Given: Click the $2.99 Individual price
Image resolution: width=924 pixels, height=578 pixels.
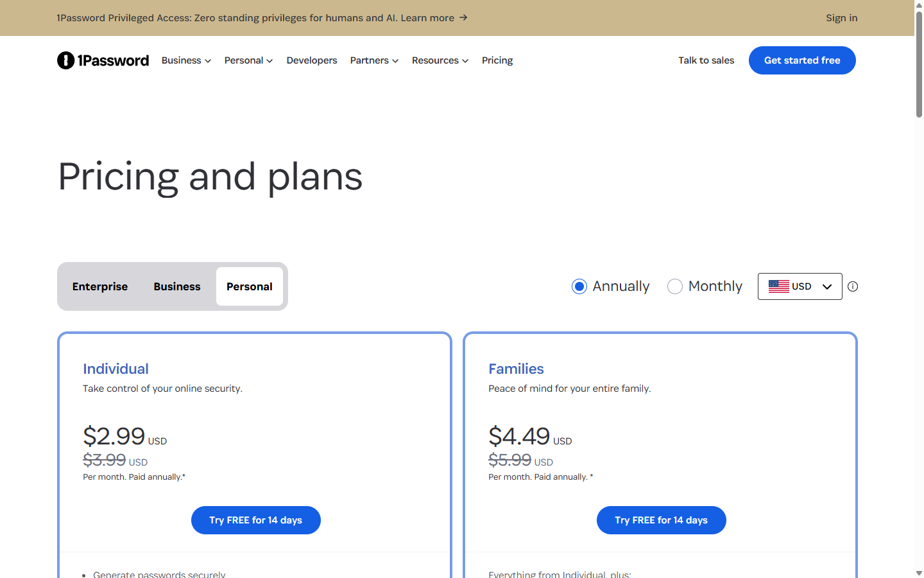Looking at the screenshot, I should click(114, 437).
